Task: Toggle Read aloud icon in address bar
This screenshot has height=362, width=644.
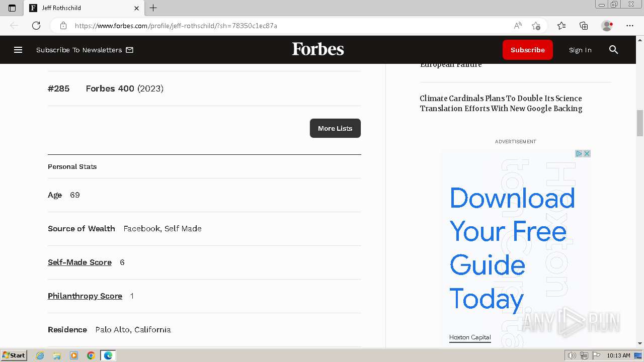Action: pos(517,26)
